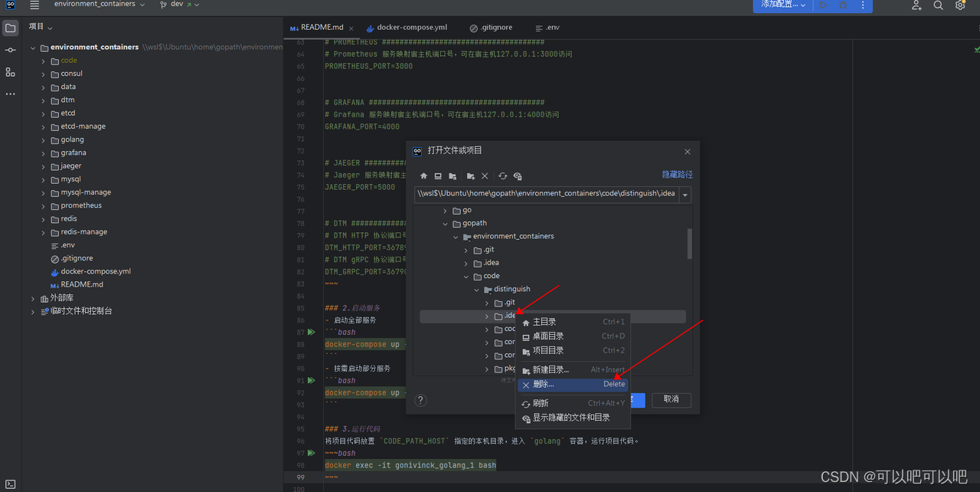Choose 显示隐藏的文件和目录 in context menu
Viewport: 980px width, 492px height.
[x=573, y=418]
